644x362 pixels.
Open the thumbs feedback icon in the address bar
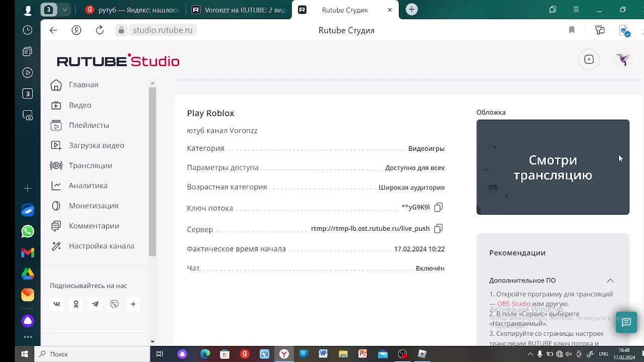(x=600, y=30)
